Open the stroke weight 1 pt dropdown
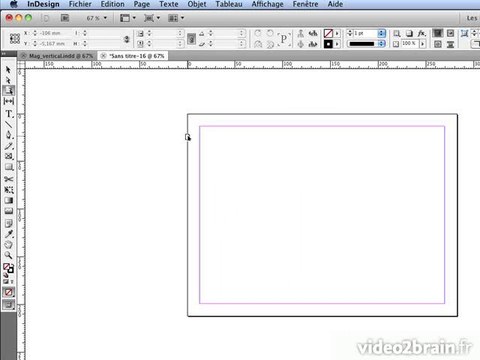This screenshot has height=360, width=480. pyautogui.click(x=382, y=33)
